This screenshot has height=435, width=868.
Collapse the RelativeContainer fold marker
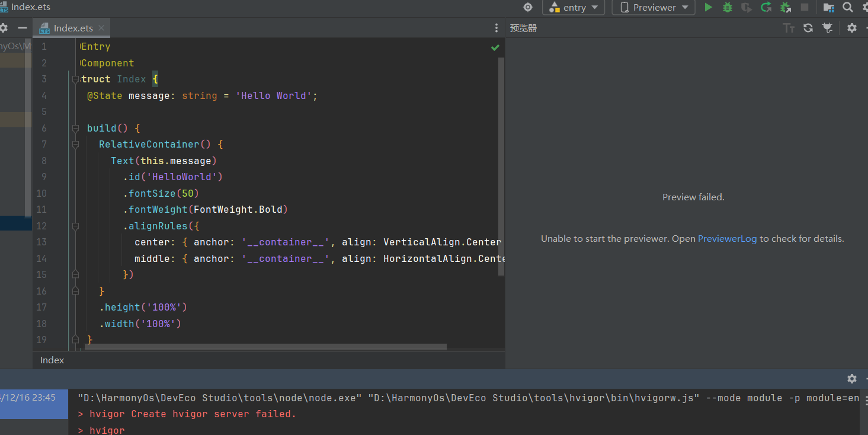[x=75, y=145]
